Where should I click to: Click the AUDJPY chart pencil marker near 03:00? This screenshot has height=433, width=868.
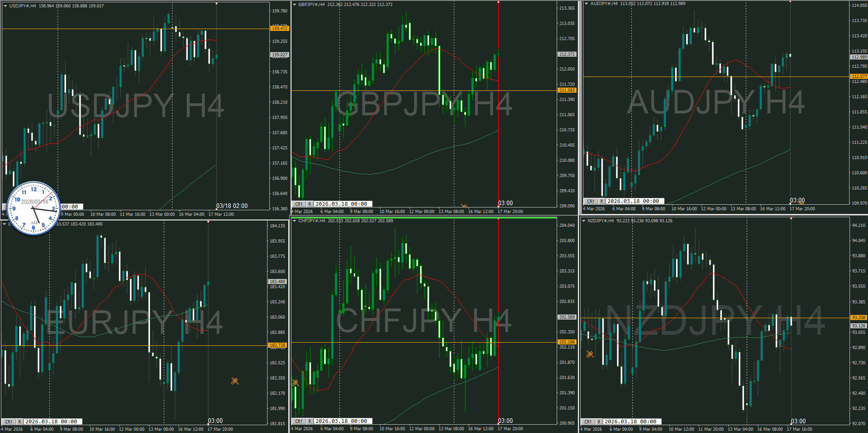802,203
